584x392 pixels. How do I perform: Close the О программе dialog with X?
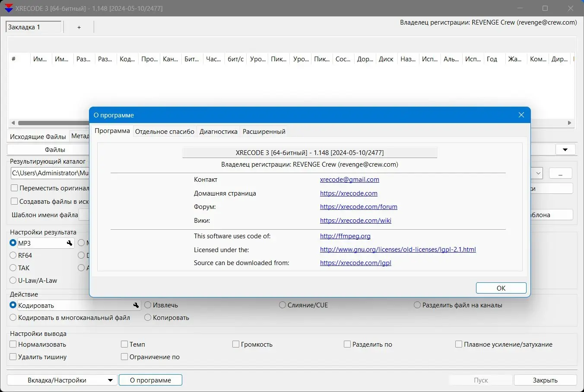pyautogui.click(x=521, y=115)
